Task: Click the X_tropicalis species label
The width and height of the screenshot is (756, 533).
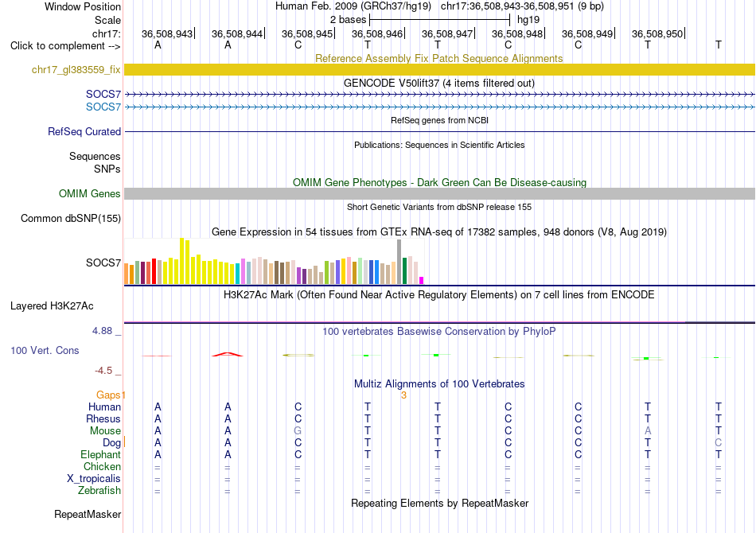Action: point(94,479)
